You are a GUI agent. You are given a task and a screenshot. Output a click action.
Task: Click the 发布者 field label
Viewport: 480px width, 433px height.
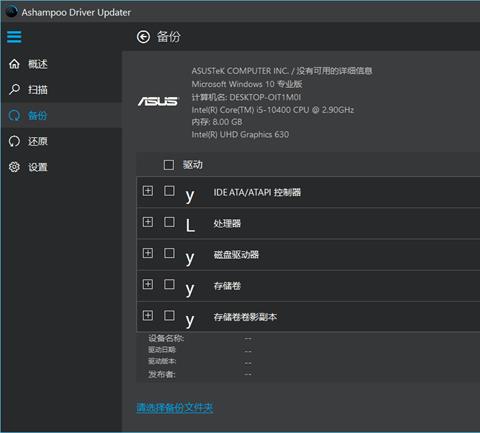click(162, 375)
